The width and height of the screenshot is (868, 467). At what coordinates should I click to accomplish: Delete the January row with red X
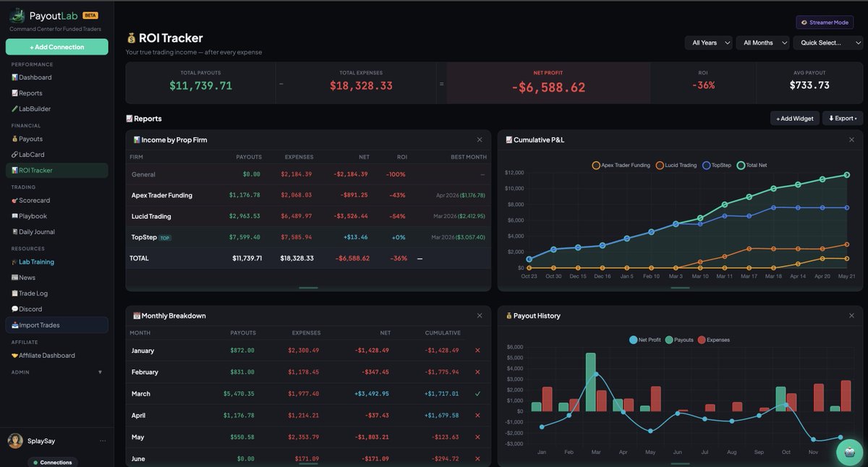tap(477, 351)
